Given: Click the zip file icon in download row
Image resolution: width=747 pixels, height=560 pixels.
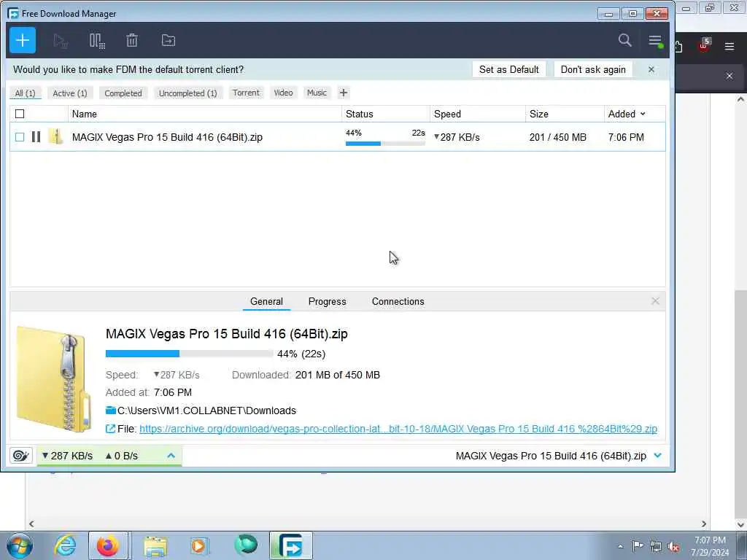Looking at the screenshot, I should pyautogui.click(x=55, y=136).
